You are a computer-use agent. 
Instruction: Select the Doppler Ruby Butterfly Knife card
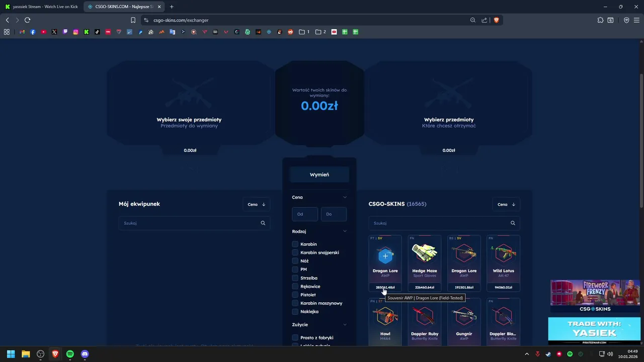coord(425,322)
